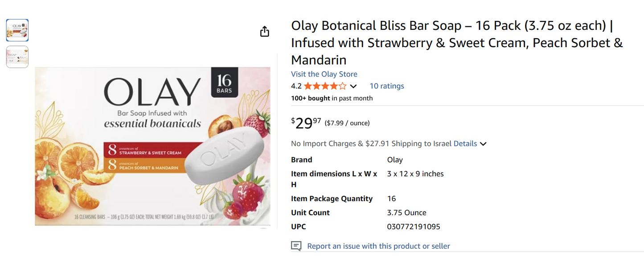644x258 pixels.
Task: Select the second product thumbnail showing soap bars
Action: [17, 56]
